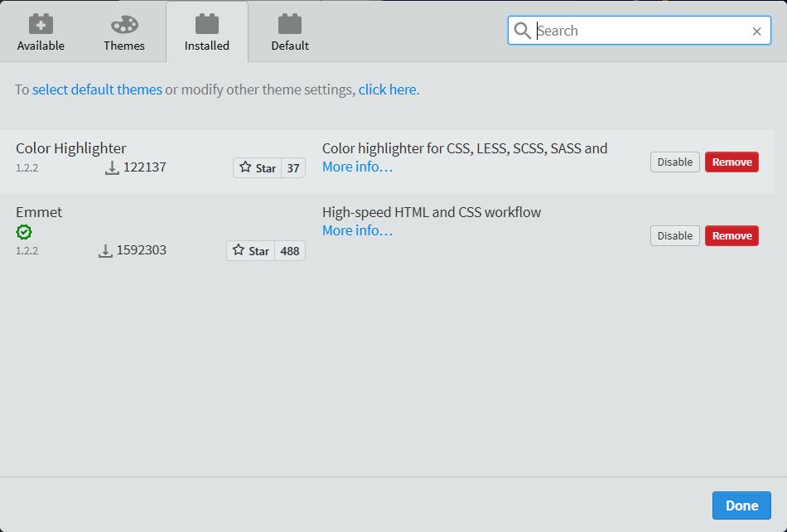Click the click here link for theme settings
The height and width of the screenshot is (532, 787).
pyautogui.click(x=388, y=89)
